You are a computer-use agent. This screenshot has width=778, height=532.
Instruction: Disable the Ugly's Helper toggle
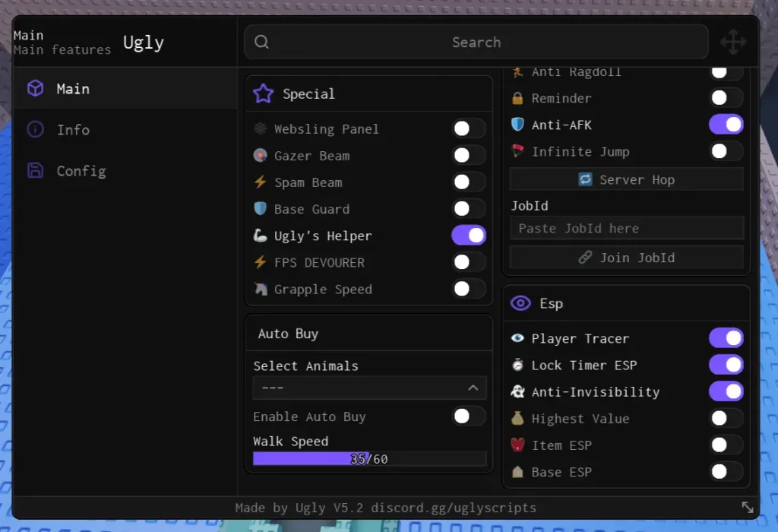pyautogui.click(x=468, y=235)
